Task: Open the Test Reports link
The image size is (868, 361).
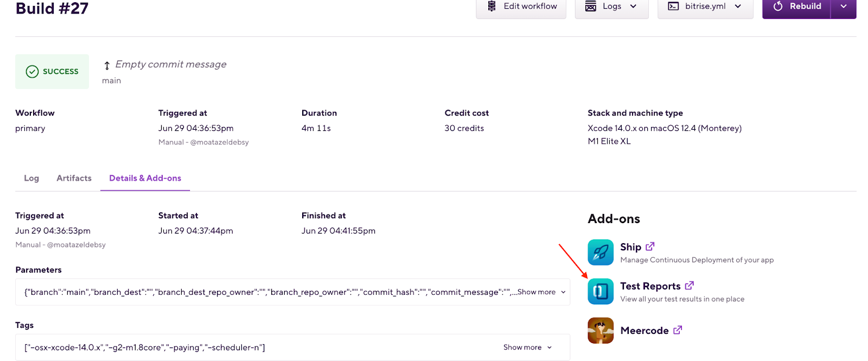Action: pyautogui.click(x=650, y=286)
